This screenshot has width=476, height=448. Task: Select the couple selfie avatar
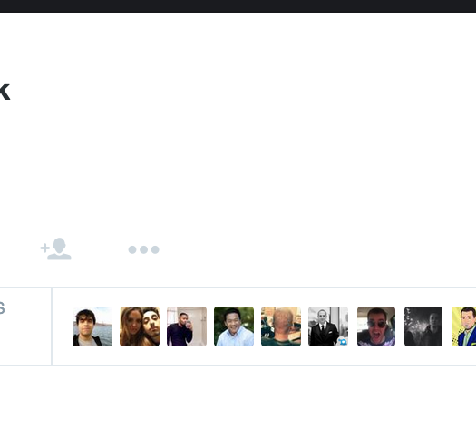(140, 326)
